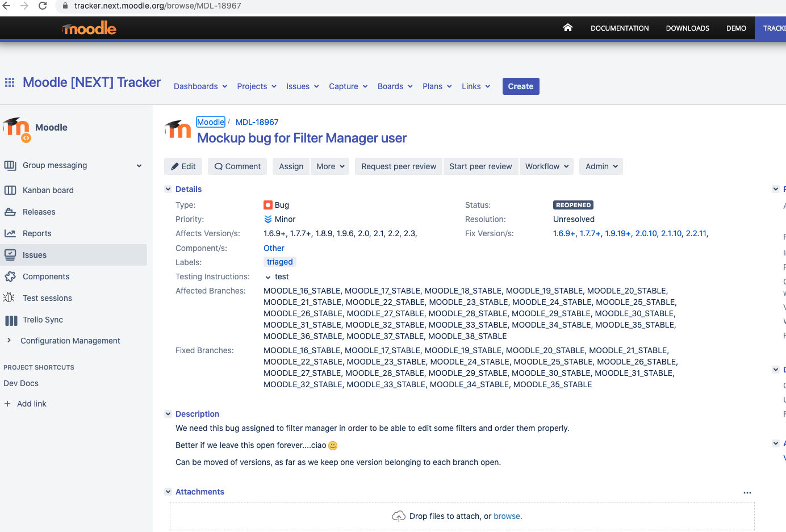Open the Boards dropdown menu

click(395, 86)
